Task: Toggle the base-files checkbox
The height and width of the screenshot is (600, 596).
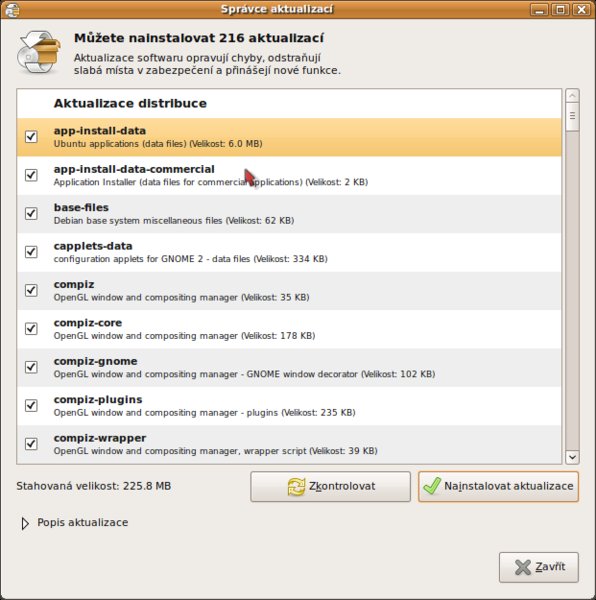Action: pos(31,214)
